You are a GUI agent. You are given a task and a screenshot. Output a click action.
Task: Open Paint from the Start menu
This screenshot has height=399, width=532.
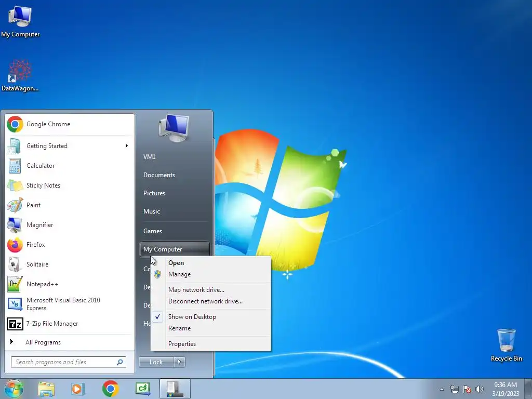coord(70,205)
